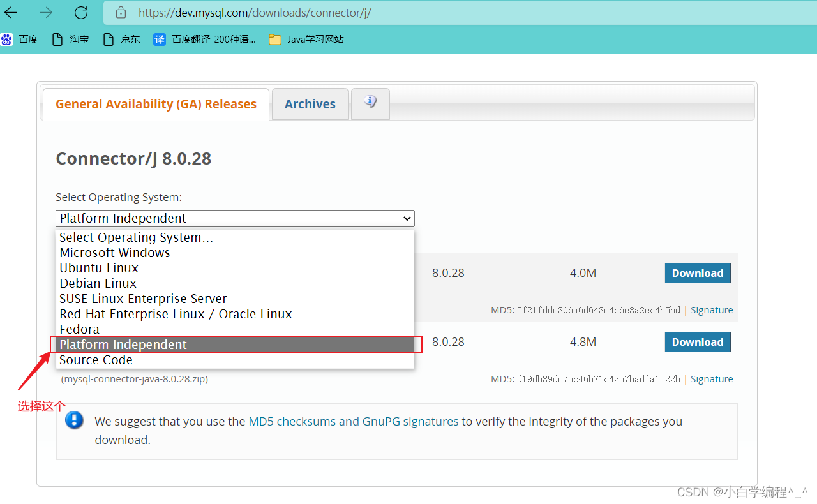Open the Java学习网站 bookmark folder
The height and width of the screenshot is (504, 817).
click(306, 40)
